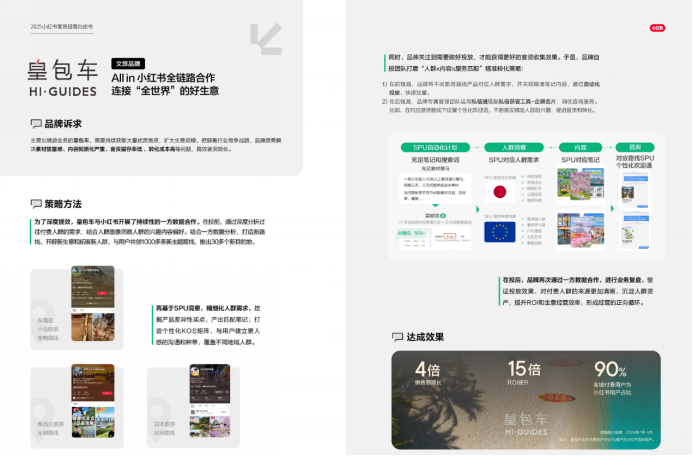Click the European Union flag icon
Viewport: 693px width, 456px height.
point(499,232)
